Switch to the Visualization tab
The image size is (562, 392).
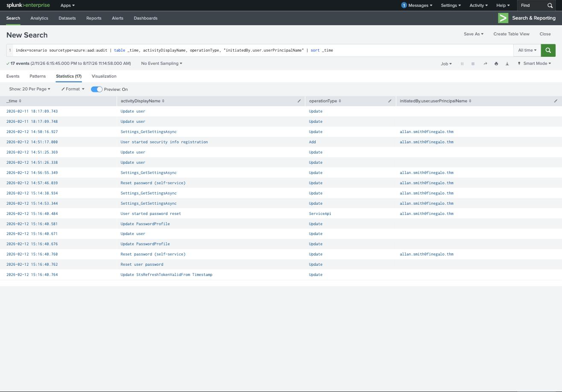104,76
